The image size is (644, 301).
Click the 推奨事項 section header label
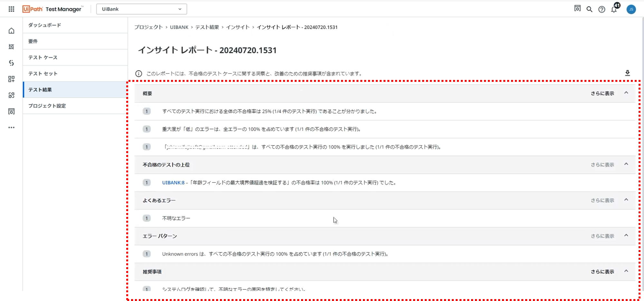click(x=152, y=272)
